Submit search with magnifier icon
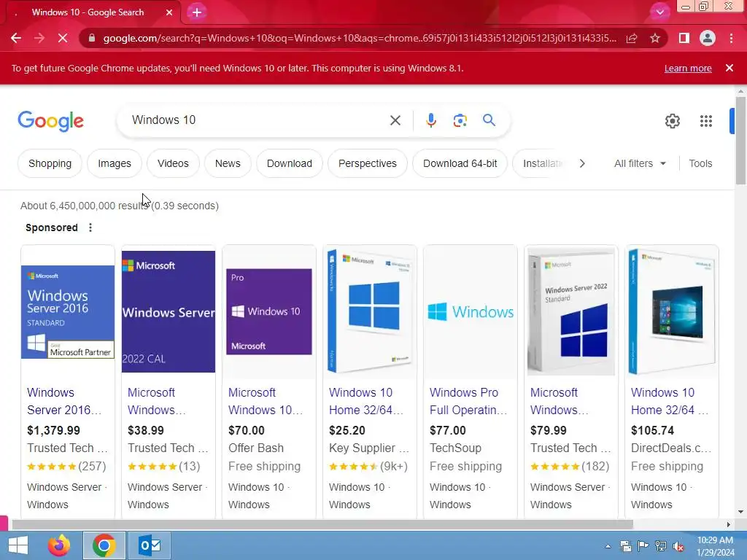 pos(489,120)
